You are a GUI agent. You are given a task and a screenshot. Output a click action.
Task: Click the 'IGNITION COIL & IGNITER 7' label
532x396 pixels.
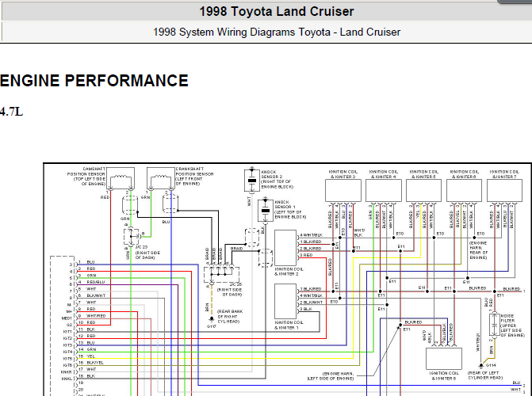[x=504, y=174]
